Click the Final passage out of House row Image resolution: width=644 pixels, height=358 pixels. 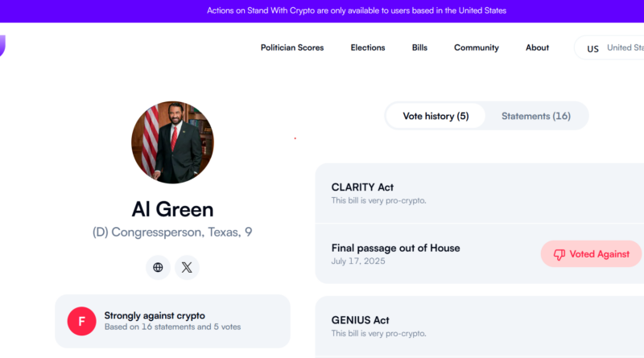click(479, 253)
